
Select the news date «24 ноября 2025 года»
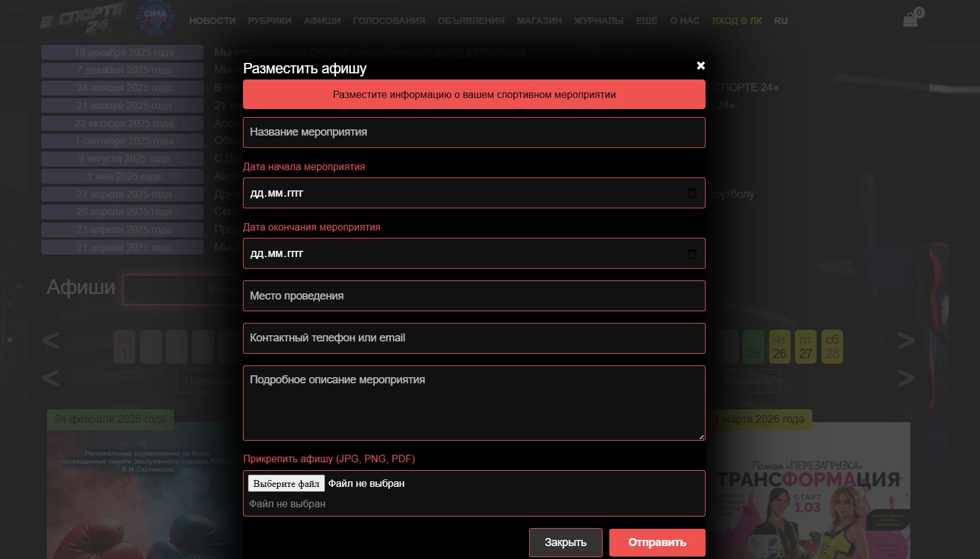[x=123, y=88]
